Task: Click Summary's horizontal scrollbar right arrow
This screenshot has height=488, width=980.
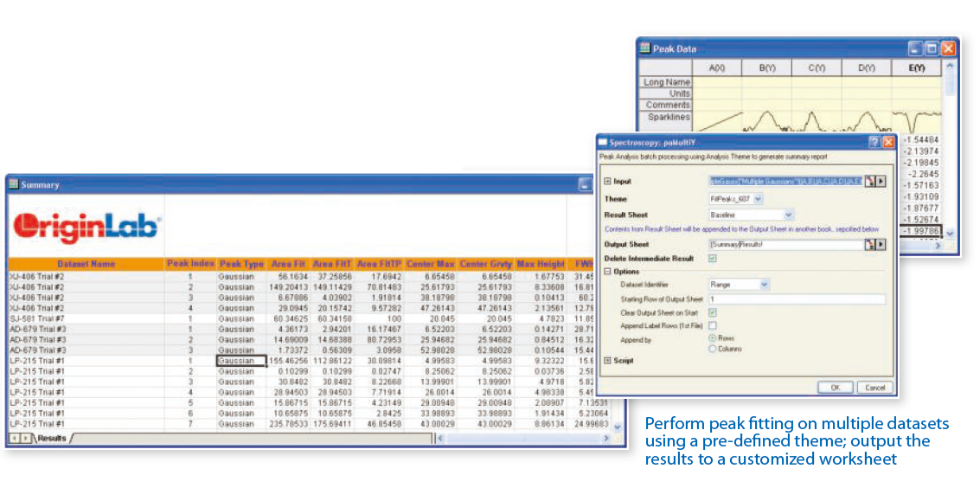Action: point(605,439)
